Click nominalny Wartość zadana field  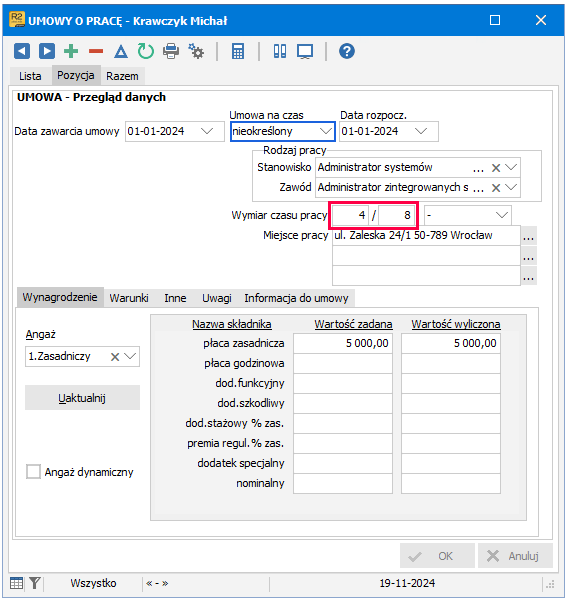pyautogui.click(x=343, y=483)
